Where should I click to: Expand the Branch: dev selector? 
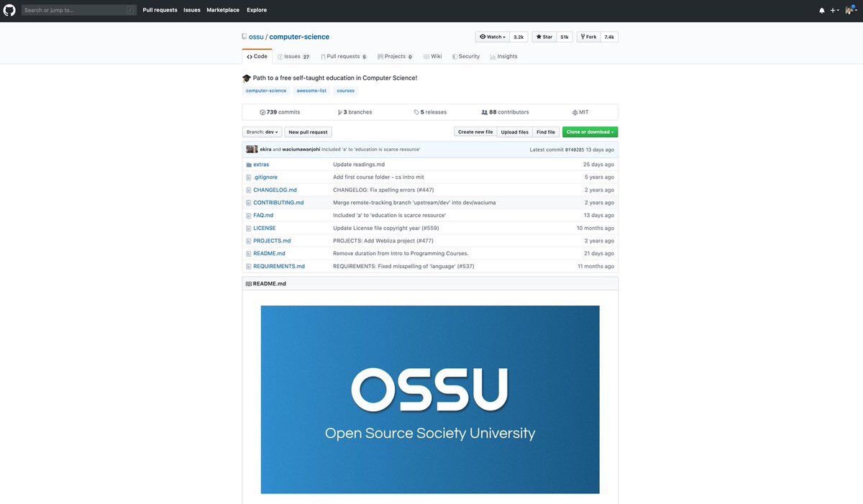(262, 132)
